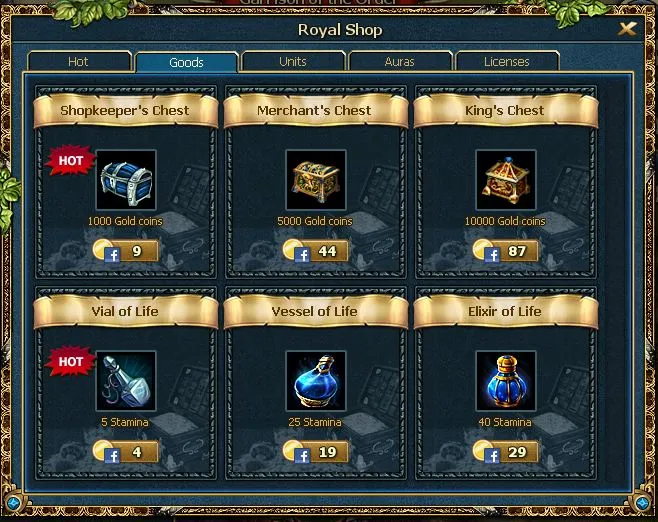Image resolution: width=658 pixels, height=522 pixels.
Task: Buy Merchant's Chest for 44 coins
Action: pyautogui.click(x=316, y=251)
